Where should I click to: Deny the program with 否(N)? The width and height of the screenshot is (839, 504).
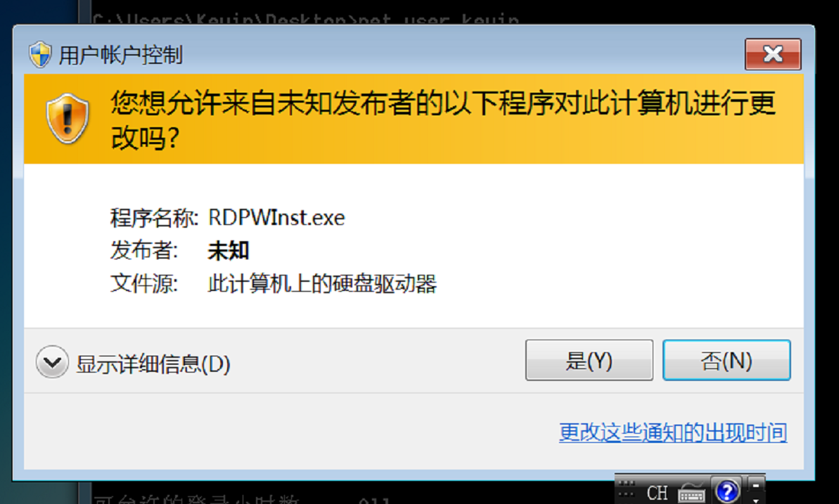point(726,360)
